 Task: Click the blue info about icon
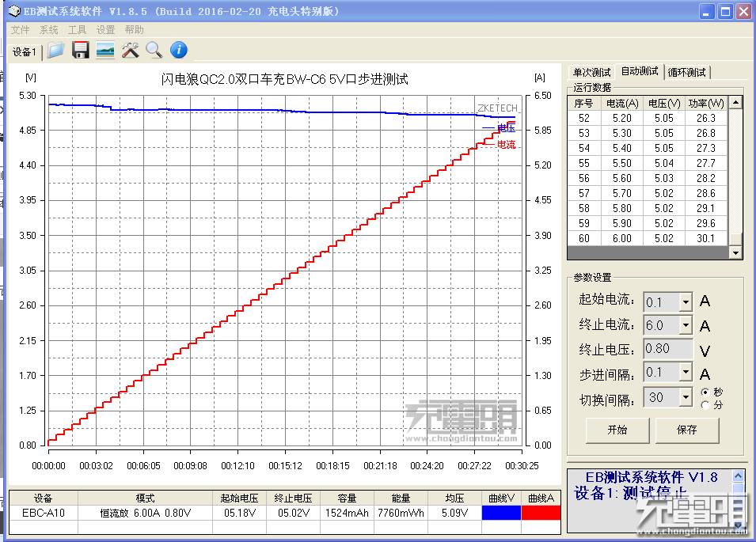coord(178,50)
